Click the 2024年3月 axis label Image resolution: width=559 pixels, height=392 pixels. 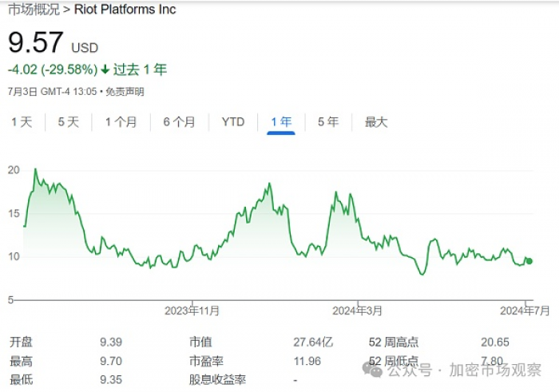(357, 311)
